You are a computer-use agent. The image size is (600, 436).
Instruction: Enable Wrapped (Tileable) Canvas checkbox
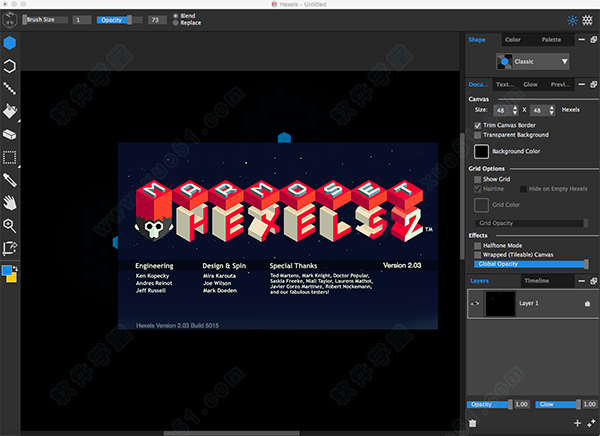click(x=478, y=255)
